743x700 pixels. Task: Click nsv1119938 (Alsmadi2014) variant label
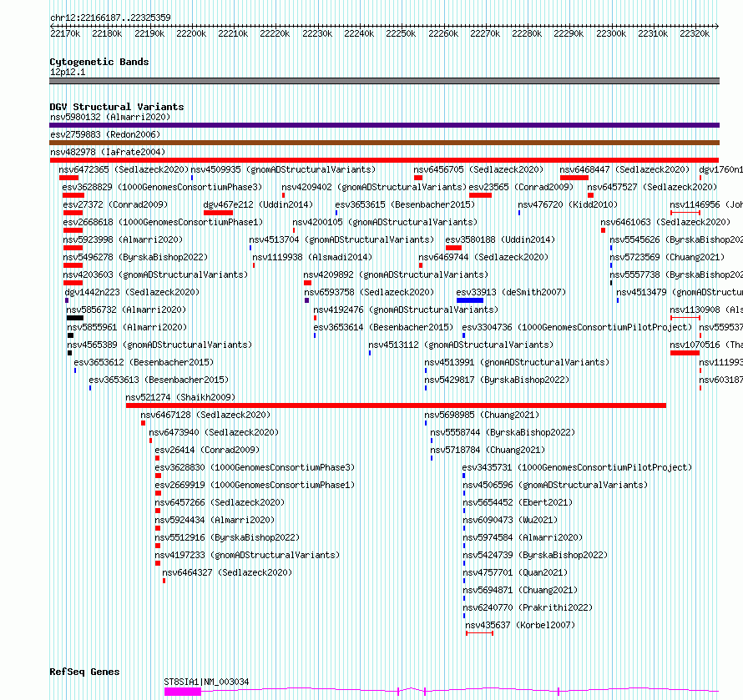[312, 257]
